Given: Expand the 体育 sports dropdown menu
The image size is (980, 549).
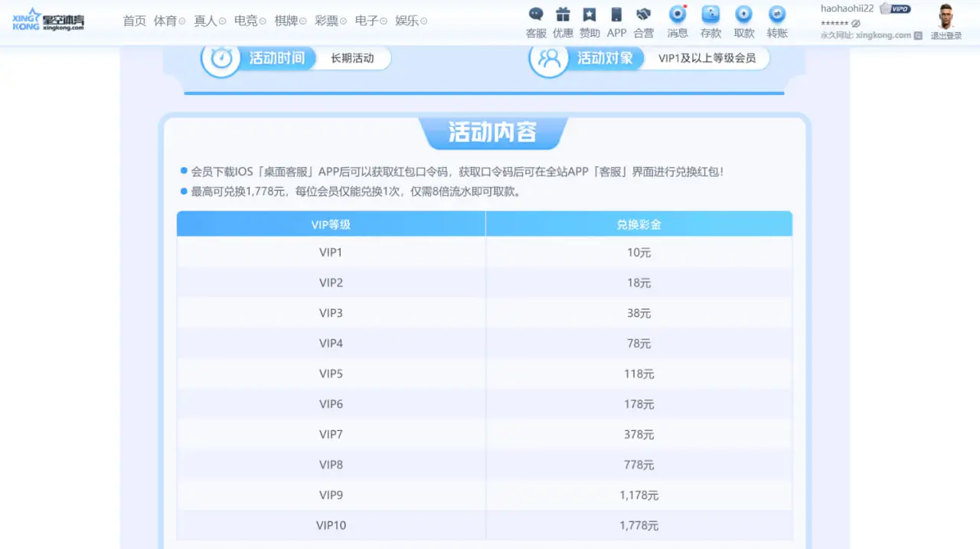Looking at the screenshot, I should click(169, 21).
